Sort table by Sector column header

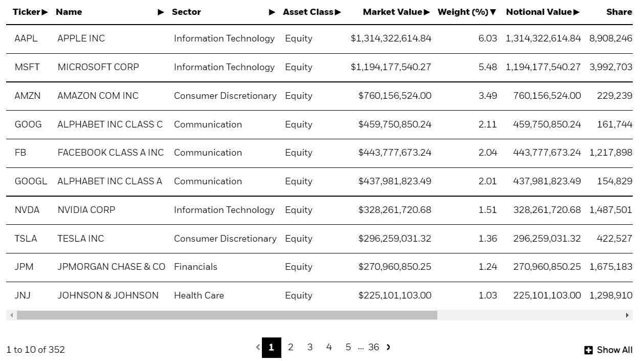click(x=224, y=12)
